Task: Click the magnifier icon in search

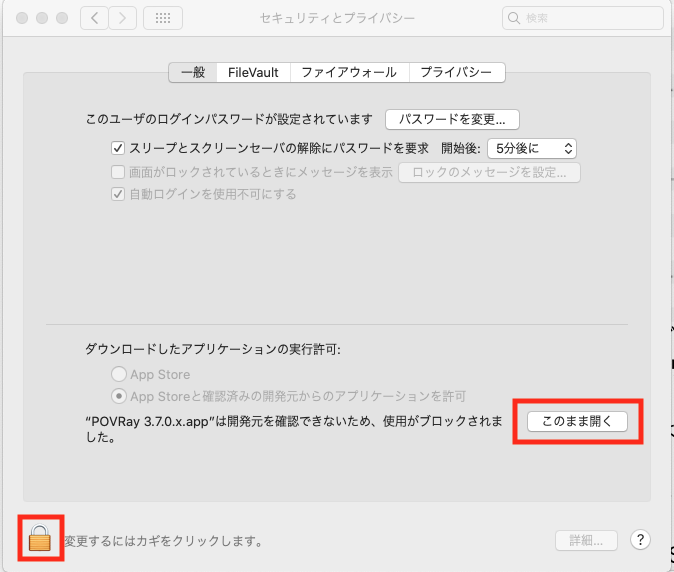Action: point(515,18)
